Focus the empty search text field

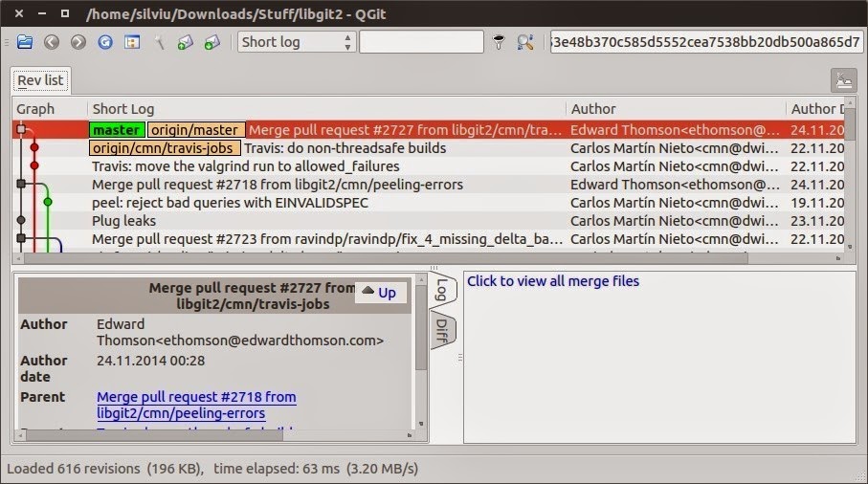coord(421,42)
